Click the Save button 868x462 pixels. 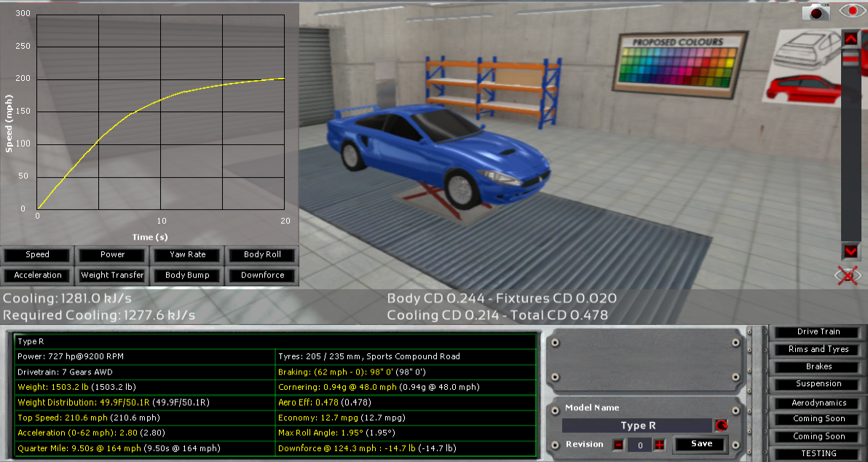(699, 445)
